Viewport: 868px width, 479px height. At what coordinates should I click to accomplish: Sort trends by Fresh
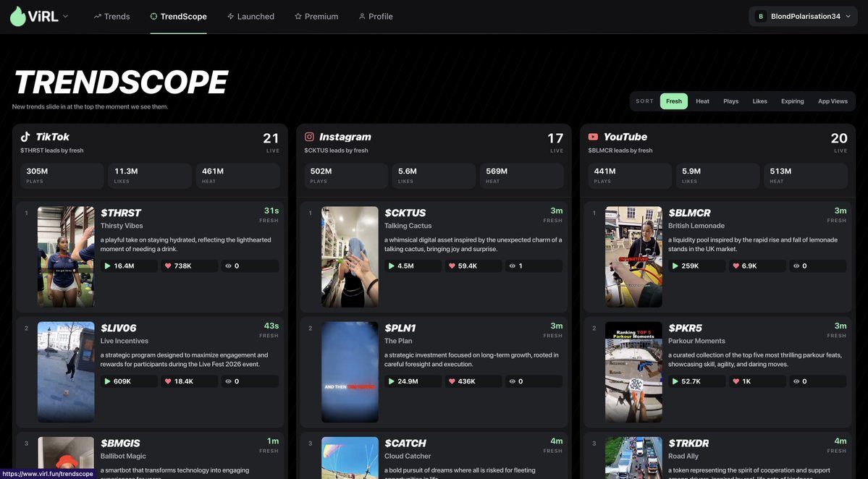coord(674,101)
